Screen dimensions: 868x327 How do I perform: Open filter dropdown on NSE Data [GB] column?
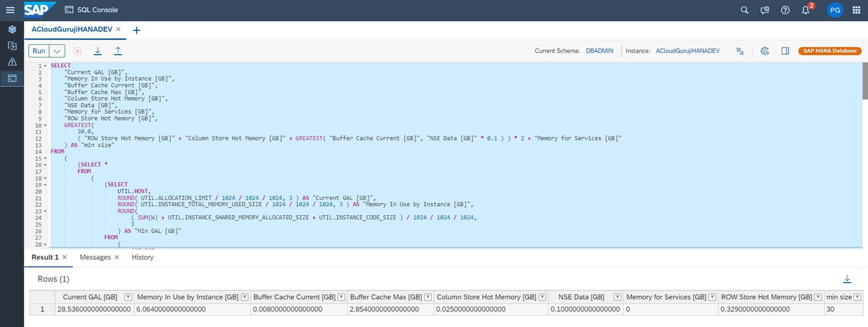(x=617, y=297)
